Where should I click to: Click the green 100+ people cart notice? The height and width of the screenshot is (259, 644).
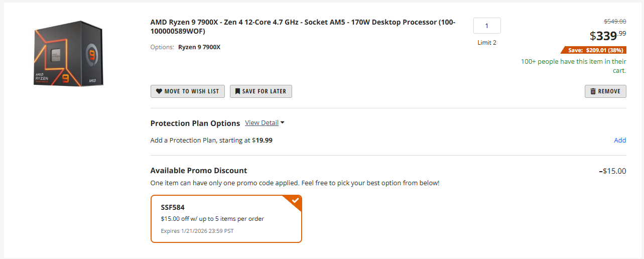573,66
